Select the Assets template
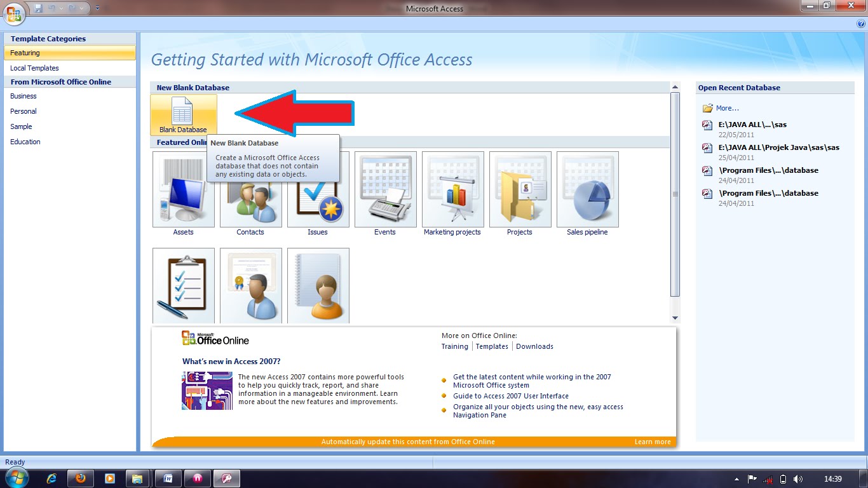Viewport: 868px width, 488px height. click(x=184, y=194)
